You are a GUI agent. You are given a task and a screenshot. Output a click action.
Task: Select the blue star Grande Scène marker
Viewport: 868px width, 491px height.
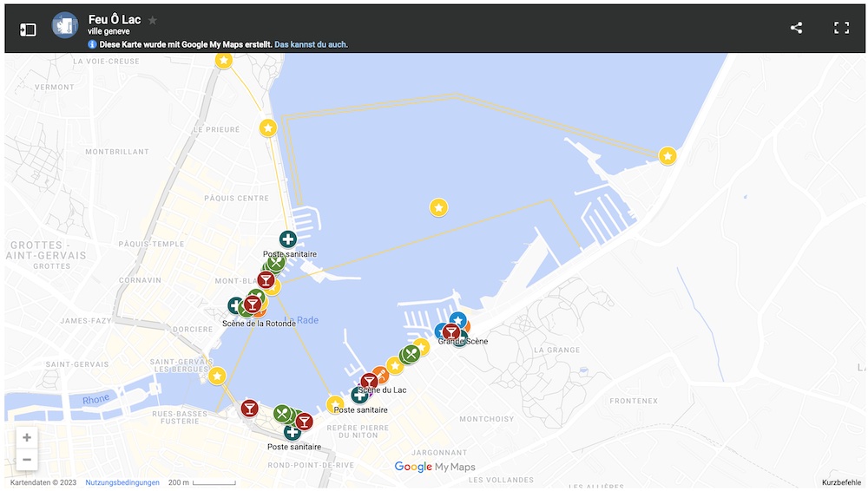(457, 320)
